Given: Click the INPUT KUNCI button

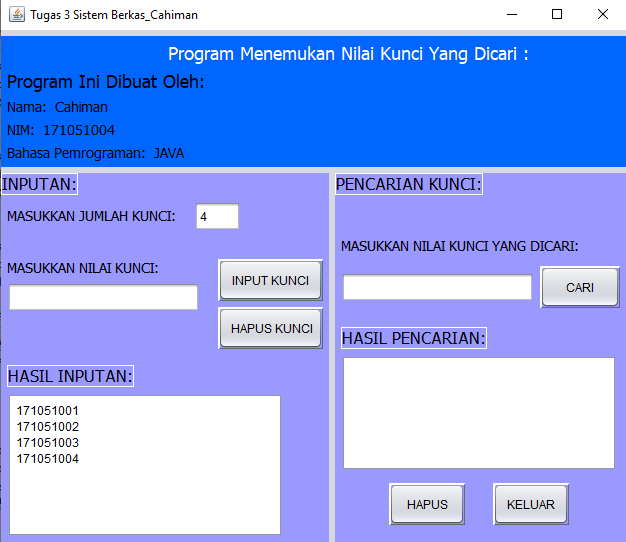Looking at the screenshot, I should pos(271,281).
